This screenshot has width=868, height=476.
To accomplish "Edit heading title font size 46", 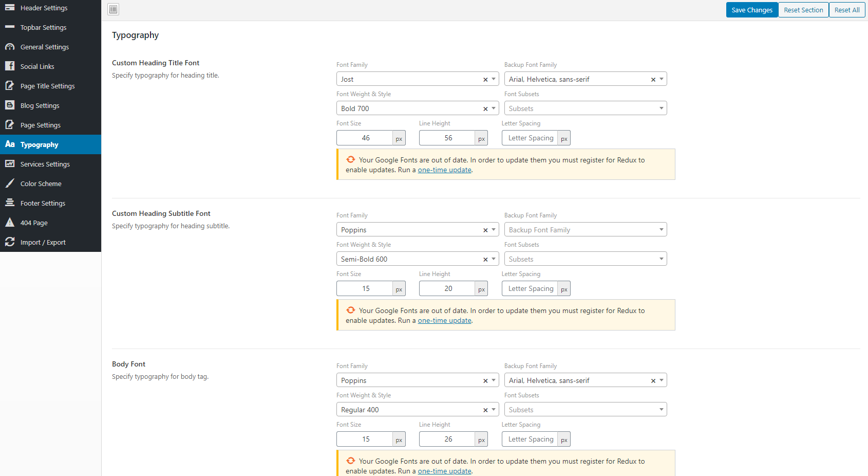I will (365, 138).
